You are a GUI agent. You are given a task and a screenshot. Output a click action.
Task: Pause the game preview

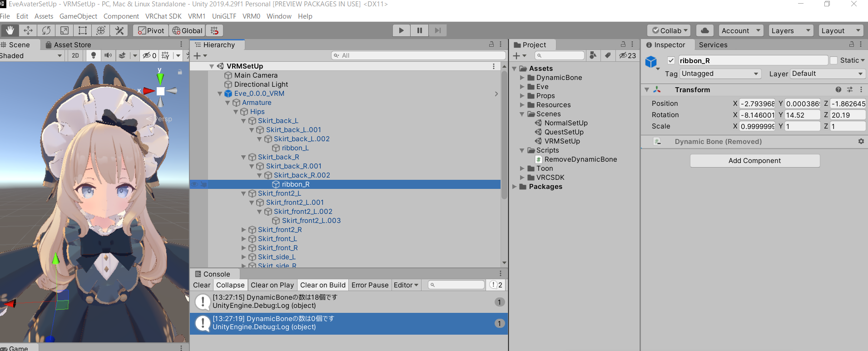click(419, 30)
